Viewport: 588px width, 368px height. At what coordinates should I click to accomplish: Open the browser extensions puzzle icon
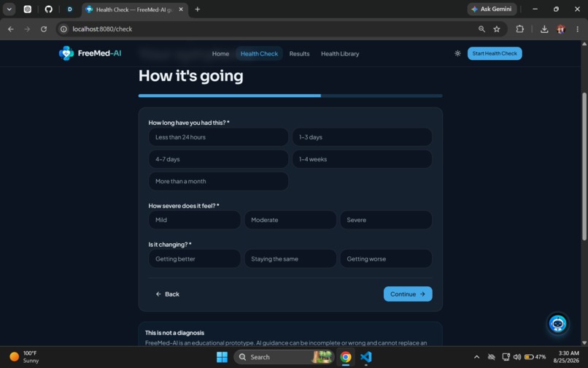click(x=519, y=29)
